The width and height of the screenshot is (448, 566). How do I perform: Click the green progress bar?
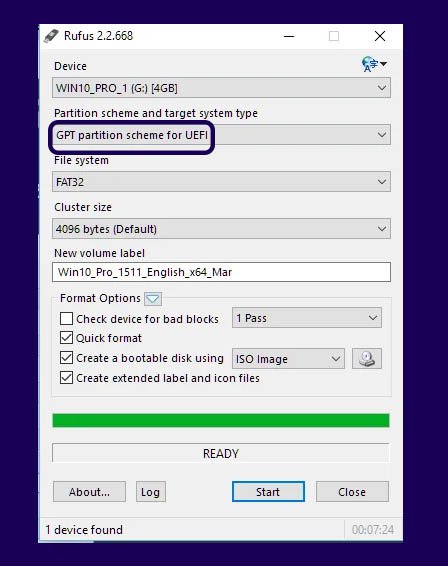(x=221, y=421)
